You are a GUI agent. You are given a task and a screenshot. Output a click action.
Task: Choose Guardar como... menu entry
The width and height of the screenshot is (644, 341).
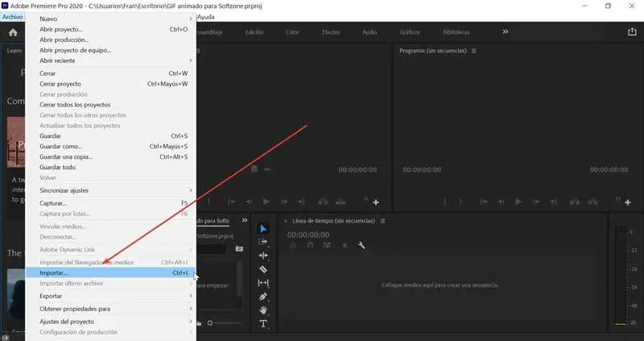pos(110,147)
